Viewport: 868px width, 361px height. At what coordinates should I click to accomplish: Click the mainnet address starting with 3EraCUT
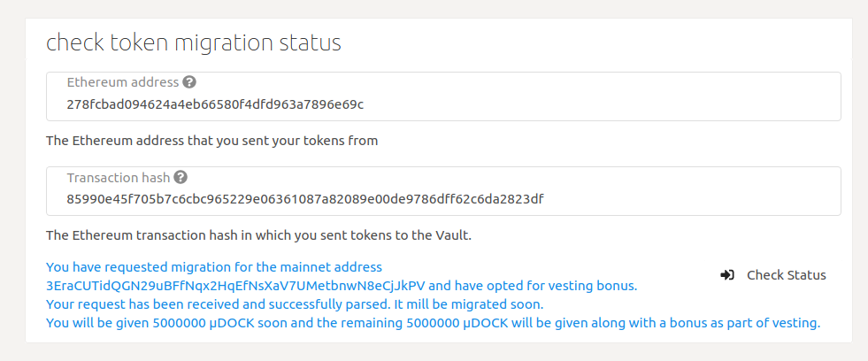point(236,286)
